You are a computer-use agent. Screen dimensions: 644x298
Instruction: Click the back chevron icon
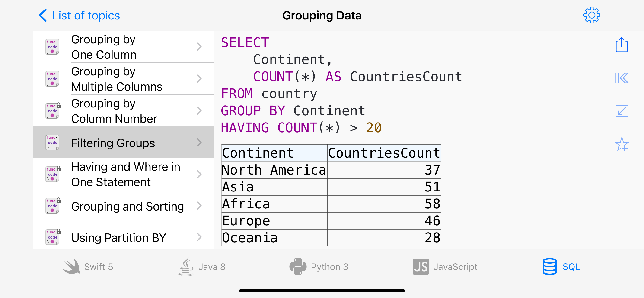point(43,16)
